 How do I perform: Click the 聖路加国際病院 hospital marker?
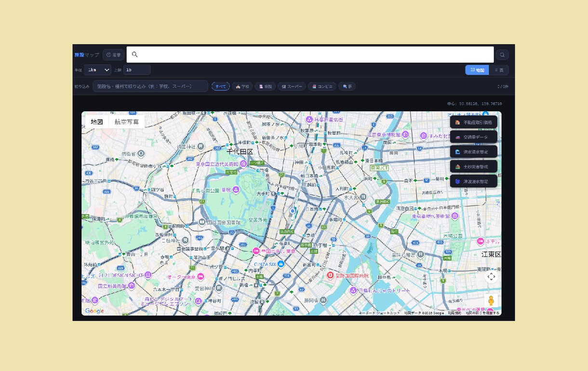pos(331,275)
